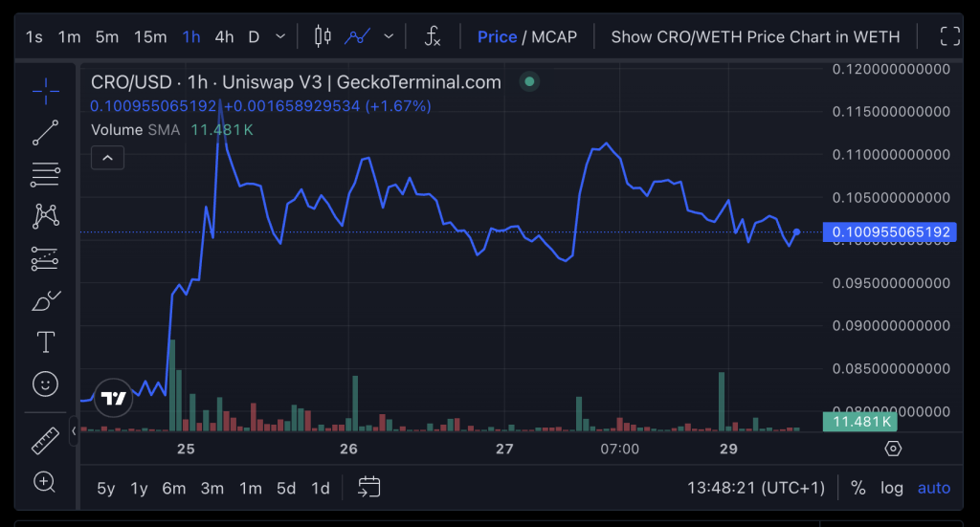Open the emoji icons tool
980x527 pixels.
(46, 384)
